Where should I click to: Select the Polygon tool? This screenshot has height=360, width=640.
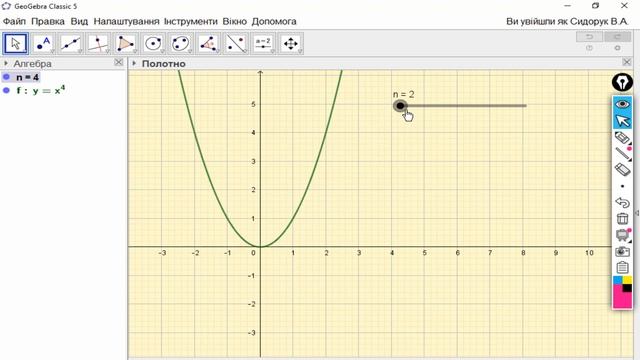point(125,43)
